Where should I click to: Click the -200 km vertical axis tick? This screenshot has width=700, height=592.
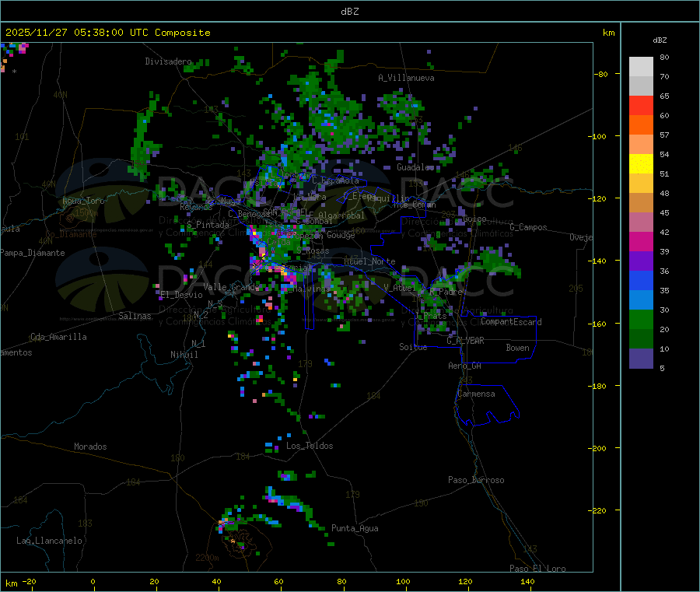pos(599,449)
